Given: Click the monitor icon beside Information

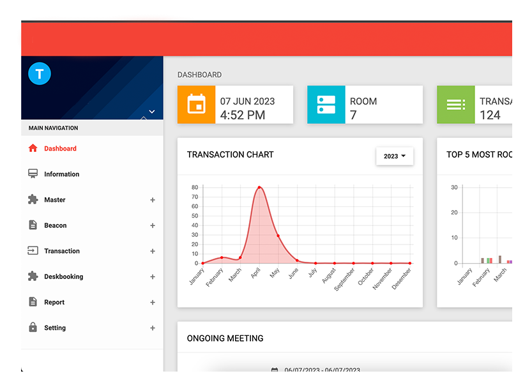Looking at the screenshot, I should pyautogui.click(x=33, y=174).
